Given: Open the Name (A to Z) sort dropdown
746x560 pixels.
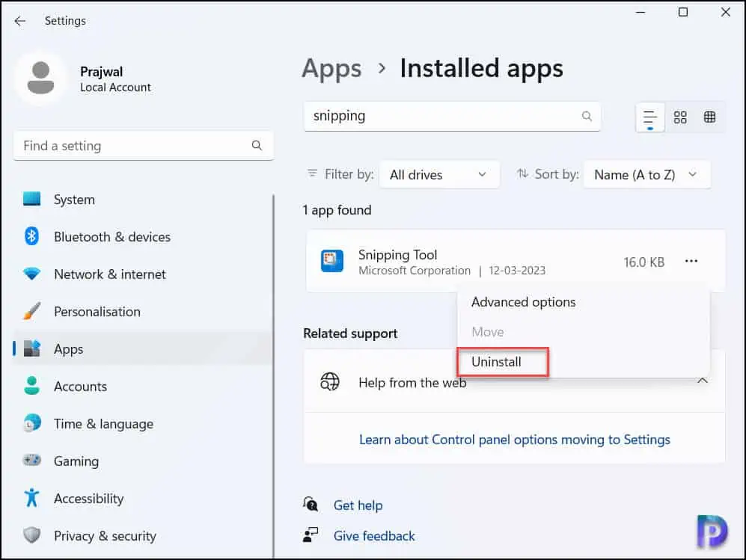Looking at the screenshot, I should point(646,175).
